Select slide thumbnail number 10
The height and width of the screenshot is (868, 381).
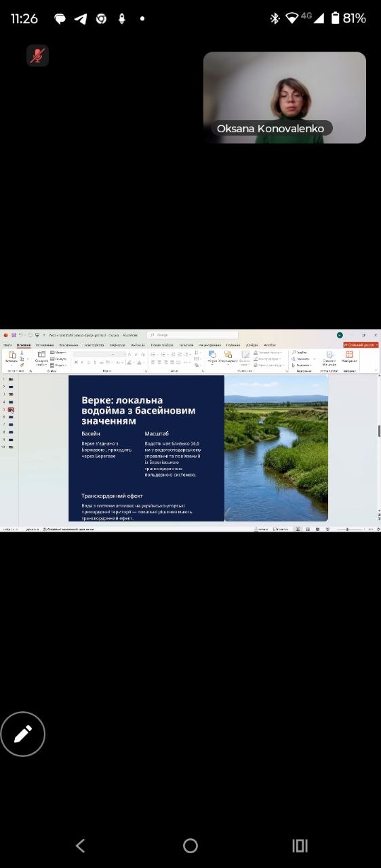(11, 448)
